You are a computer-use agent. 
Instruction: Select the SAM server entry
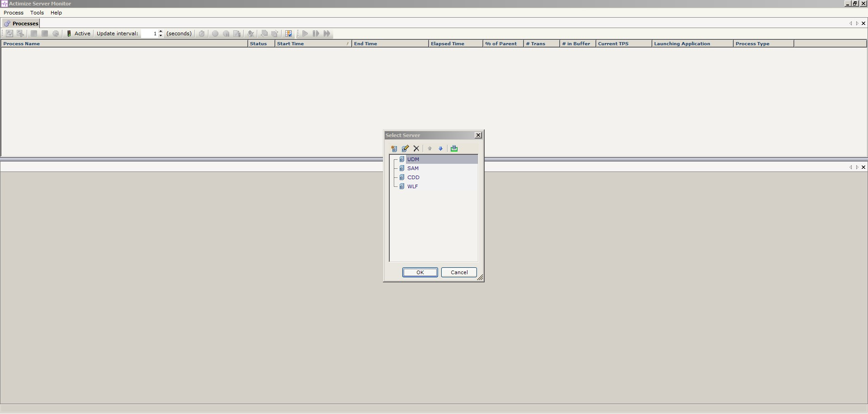(413, 168)
